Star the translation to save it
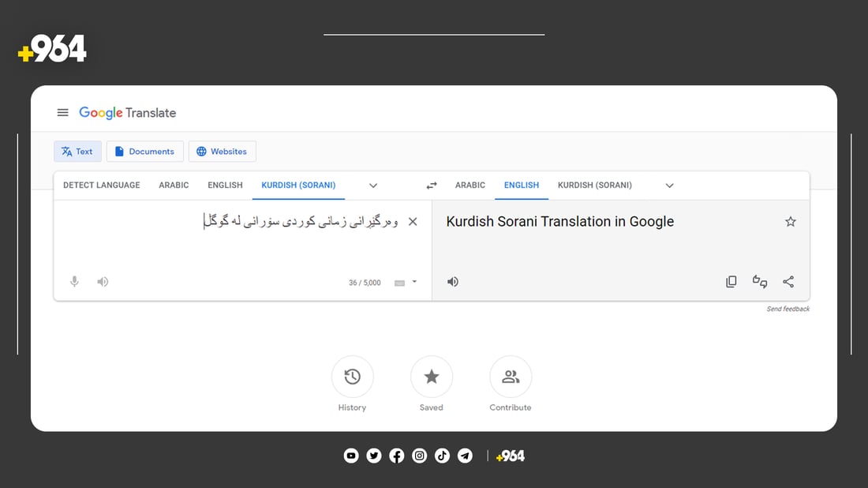868x488 pixels. pyautogui.click(x=790, y=222)
